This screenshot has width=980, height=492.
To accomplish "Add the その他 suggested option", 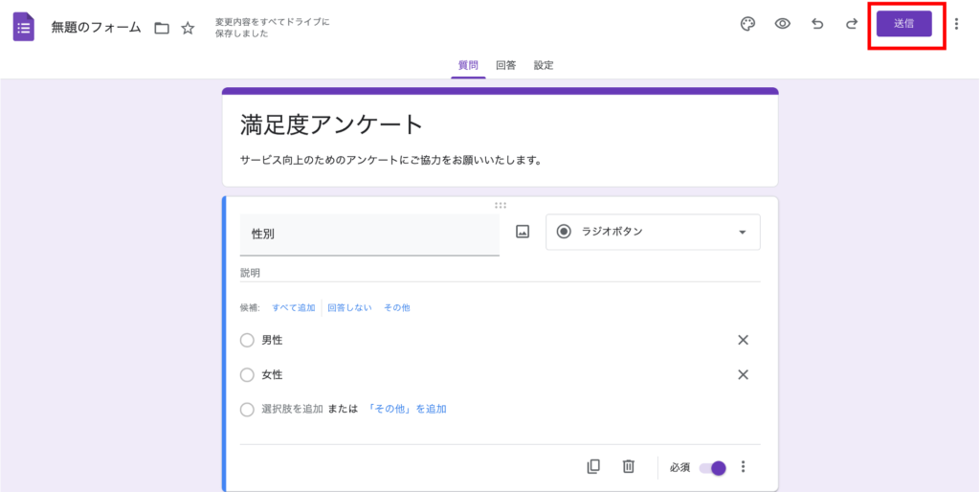I will click(397, 307).
